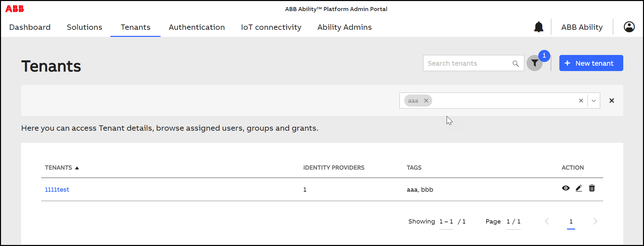Click the identity providers count '1'
The width and height of the screenshot is (644, 246).
tap(305, 189)
